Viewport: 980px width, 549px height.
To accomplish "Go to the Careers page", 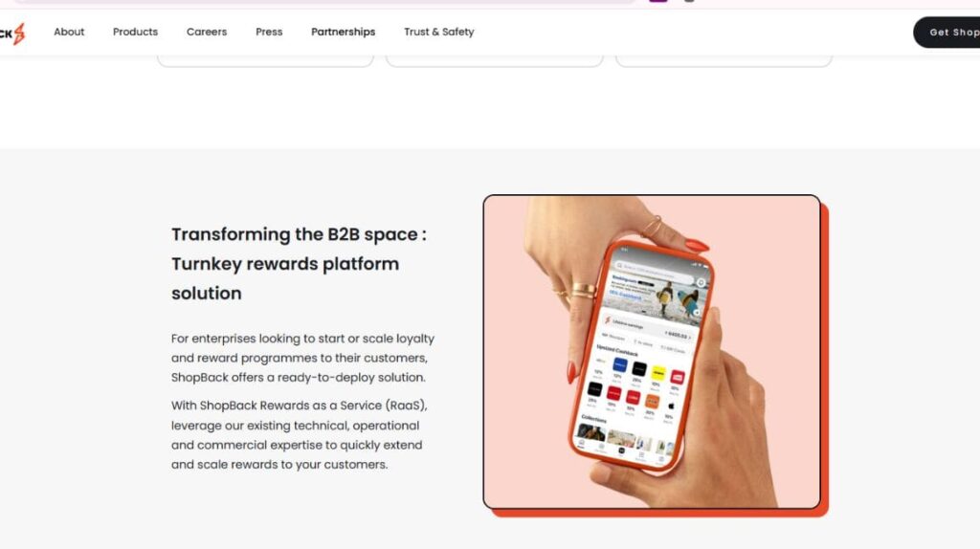I will click(x=207, y=32).
